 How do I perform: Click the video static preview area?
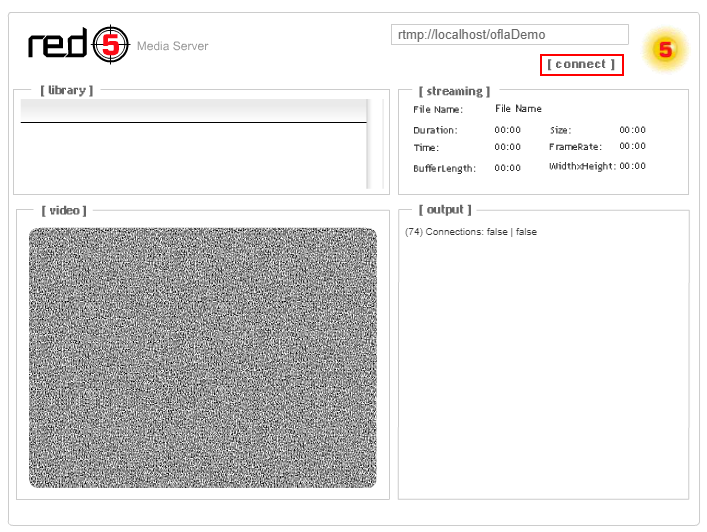coord(203,358)
